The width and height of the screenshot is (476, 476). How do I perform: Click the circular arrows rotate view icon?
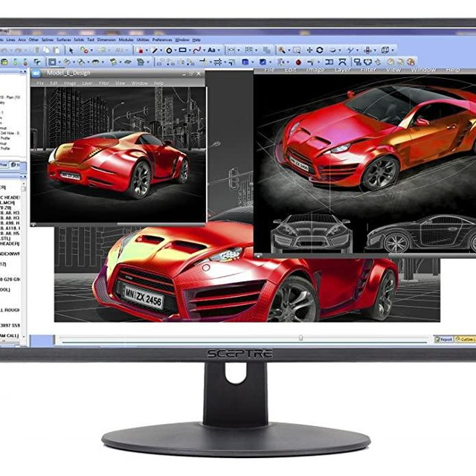point(319,50)
